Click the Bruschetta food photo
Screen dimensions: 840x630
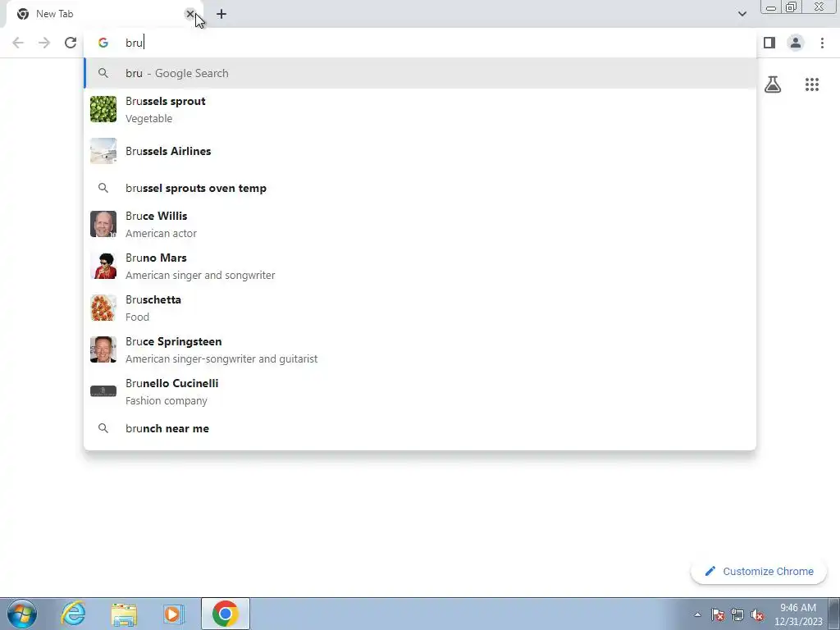point(103,308)
